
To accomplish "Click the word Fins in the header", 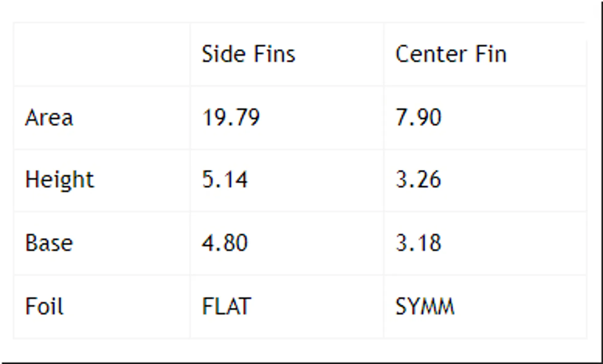I will click(274, 54).
